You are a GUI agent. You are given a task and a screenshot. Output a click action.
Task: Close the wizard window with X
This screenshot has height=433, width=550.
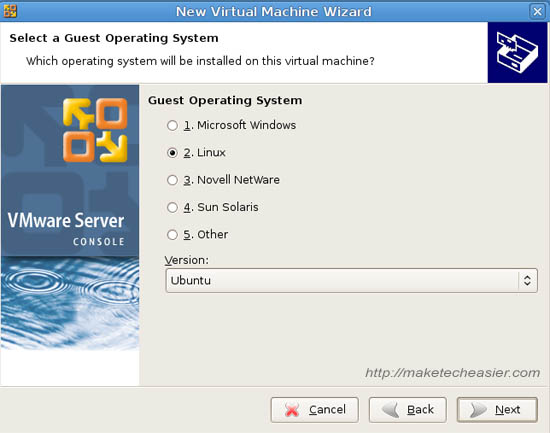[x=537, y=12]
